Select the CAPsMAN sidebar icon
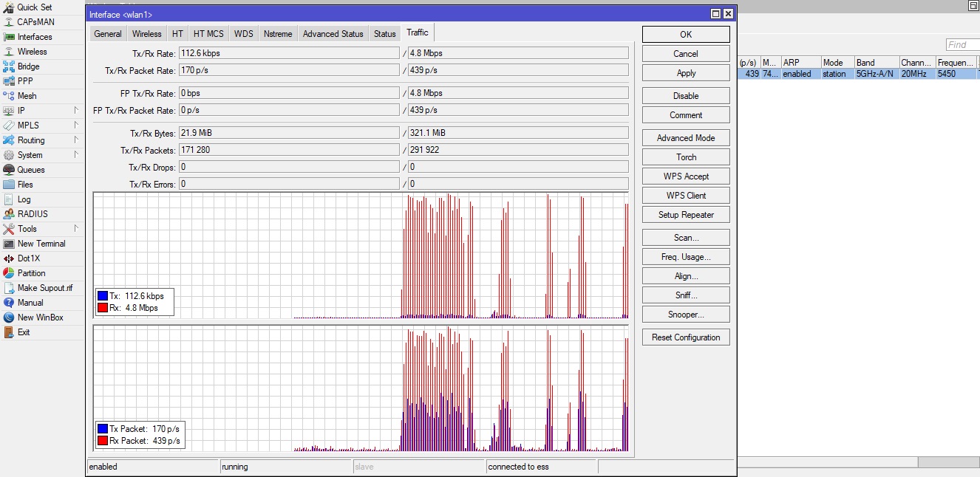 (x=33, y=22)
